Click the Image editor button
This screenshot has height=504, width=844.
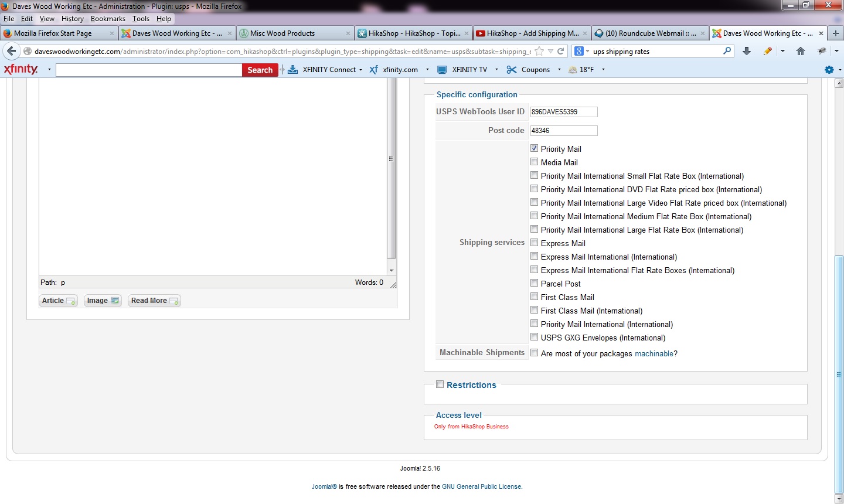click(x=103, y=301)
